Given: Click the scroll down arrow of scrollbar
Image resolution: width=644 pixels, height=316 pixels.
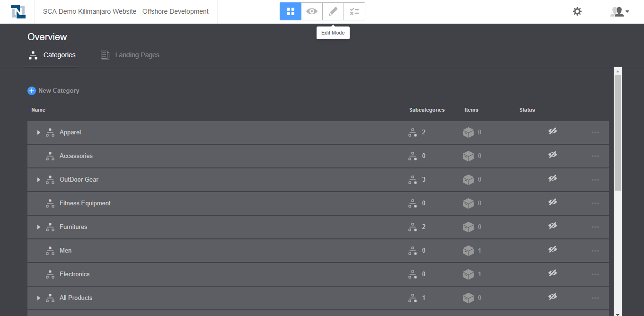Looking at the screenshot, I should pyautogui.click(x=618, y=313).
